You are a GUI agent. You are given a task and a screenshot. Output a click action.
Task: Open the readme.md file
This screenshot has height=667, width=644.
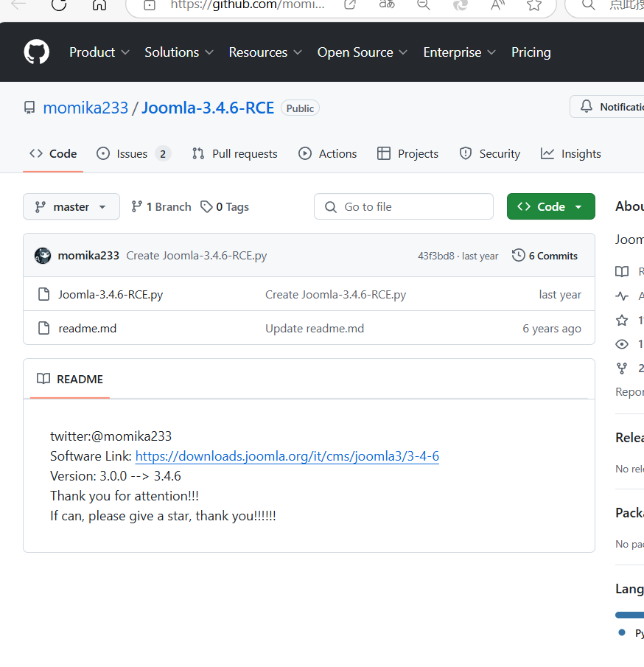pos(88,329)
